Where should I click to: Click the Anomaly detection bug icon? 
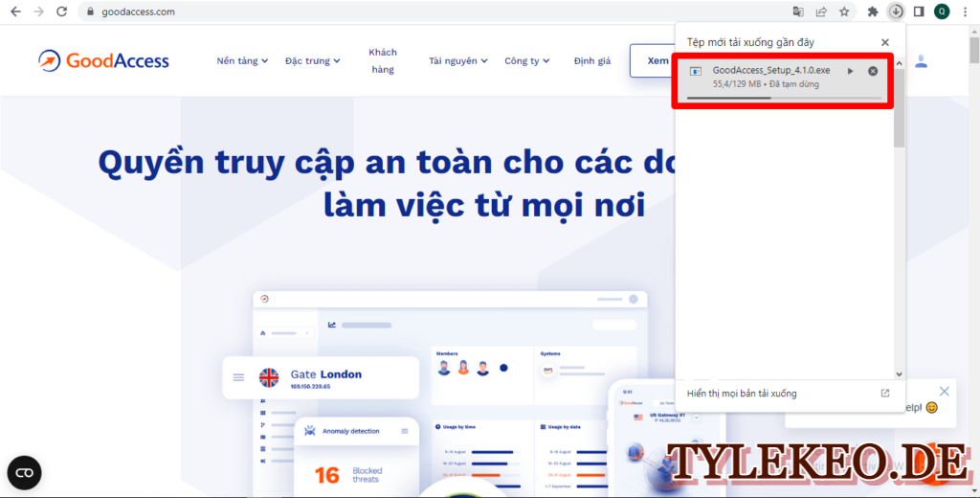[309, 430]
